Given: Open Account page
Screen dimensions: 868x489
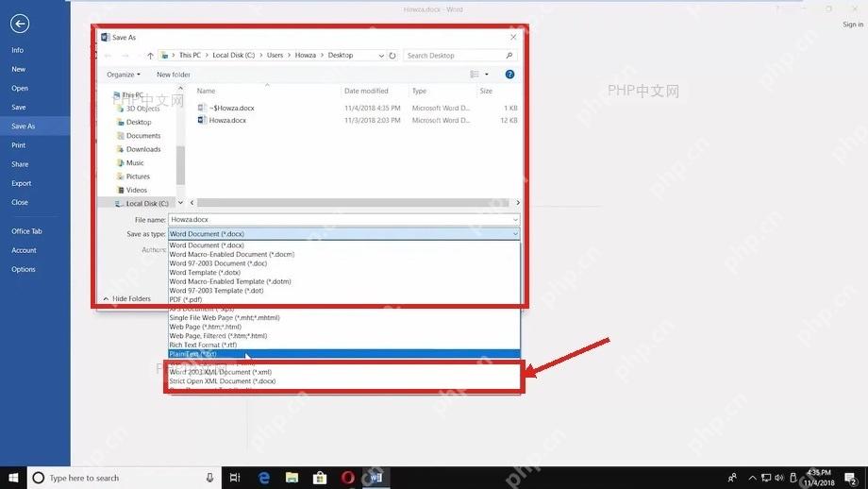Looking at the screenshot, I should 24,250.
